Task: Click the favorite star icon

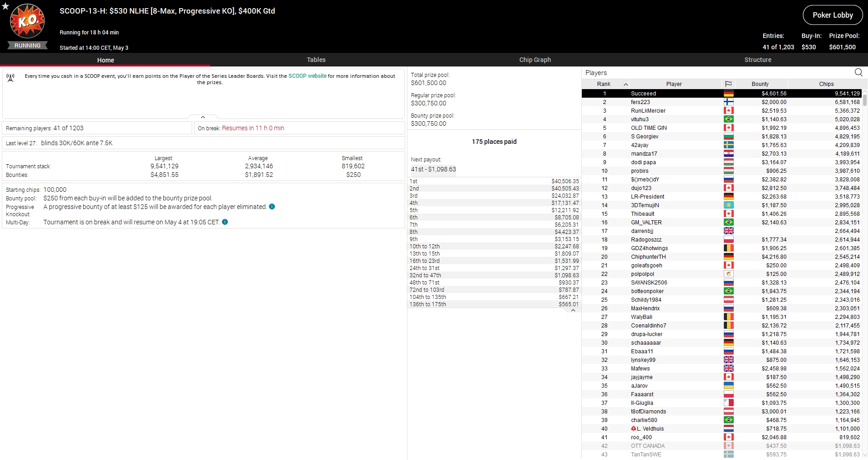Action: (x=5, y=6)
